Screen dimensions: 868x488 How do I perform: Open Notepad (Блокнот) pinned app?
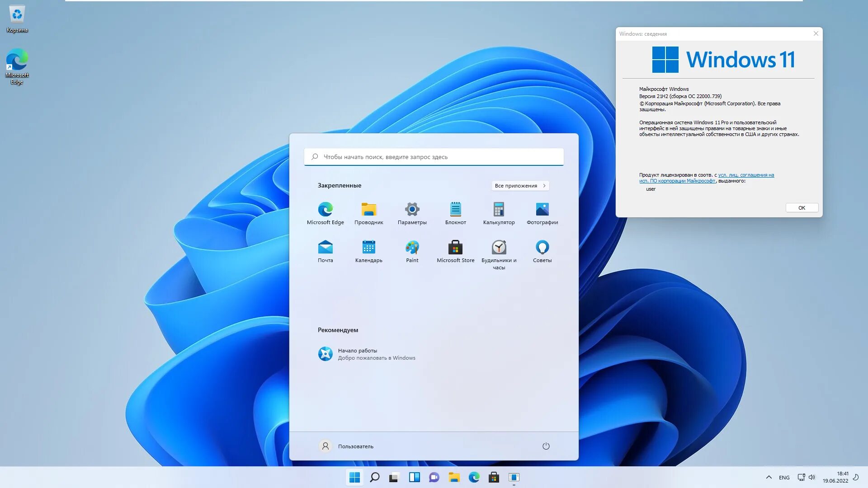click(x=455, y=210)
